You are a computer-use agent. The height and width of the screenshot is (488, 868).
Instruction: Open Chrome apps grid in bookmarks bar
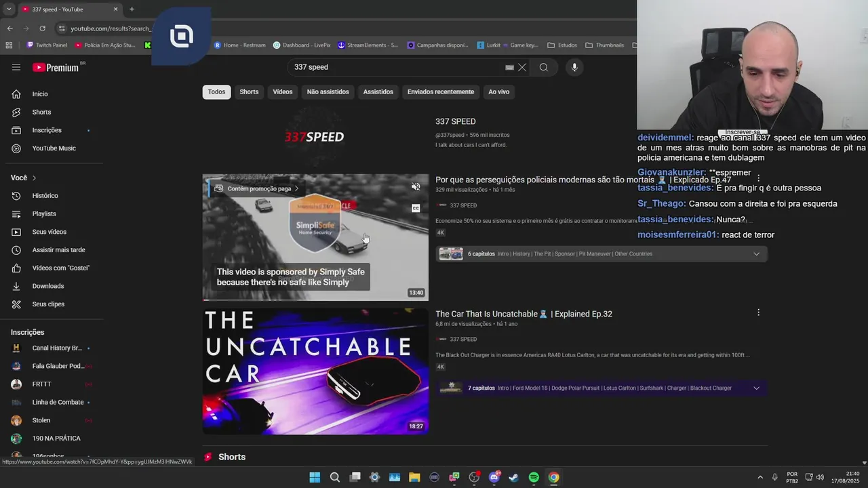click(9, 45)
